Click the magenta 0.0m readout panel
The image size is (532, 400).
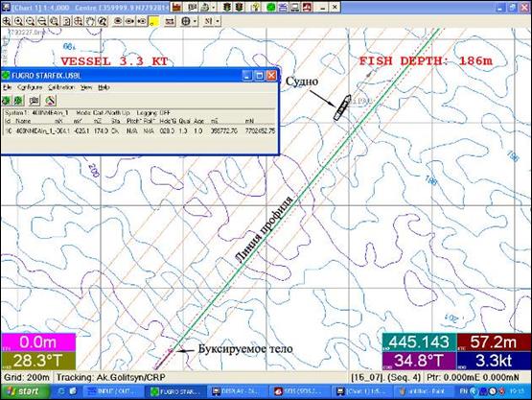point(38,342)
